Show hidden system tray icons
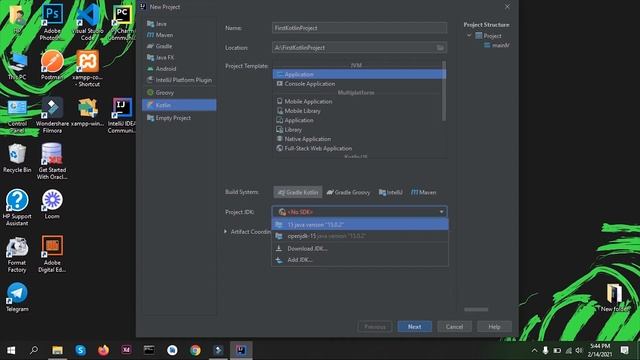 coord(534,350)
